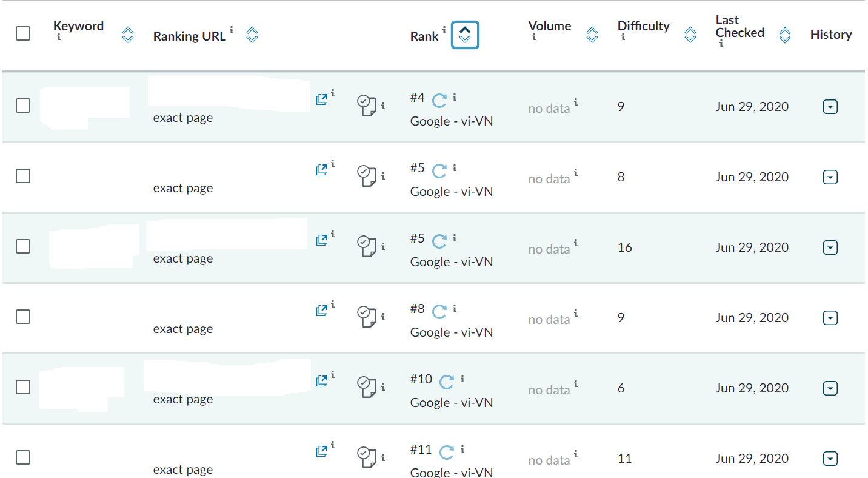
Task: Sort by Ranking URL column arrows
Action: pyautogui.click(x=252, y=35)
